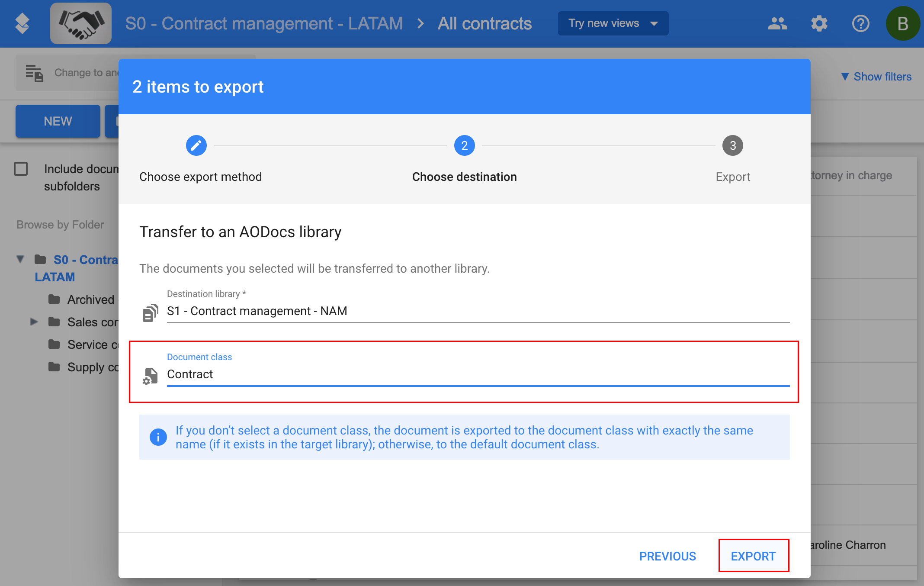Select the Sales contracts folder
This screenshot has width=924, height=586.
93,322
